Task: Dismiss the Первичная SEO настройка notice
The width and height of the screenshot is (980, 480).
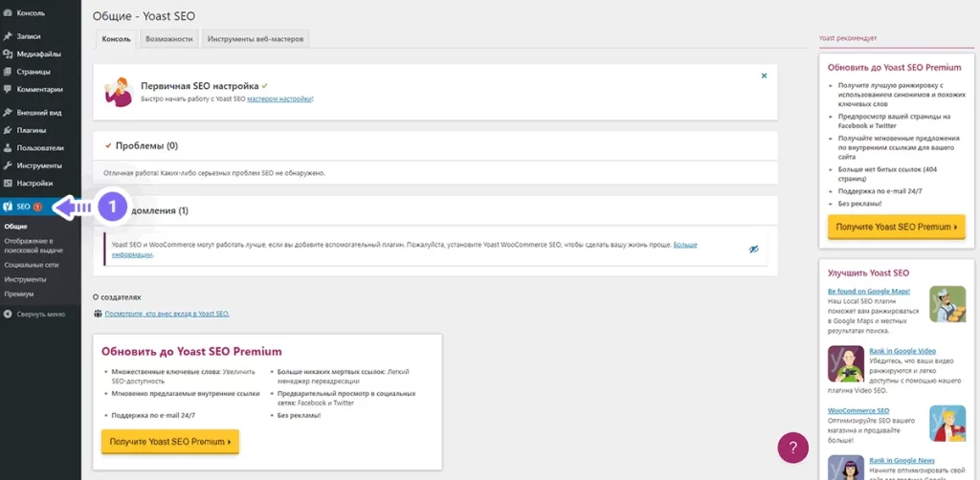Action: 764,76
